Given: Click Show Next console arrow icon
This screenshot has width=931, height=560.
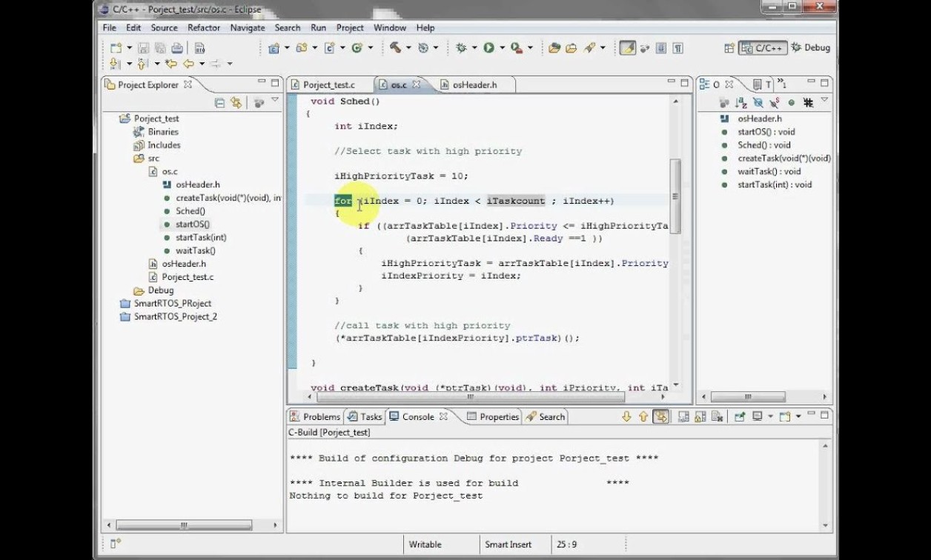Looking at the screenshot, I should [x=626, y=417].
